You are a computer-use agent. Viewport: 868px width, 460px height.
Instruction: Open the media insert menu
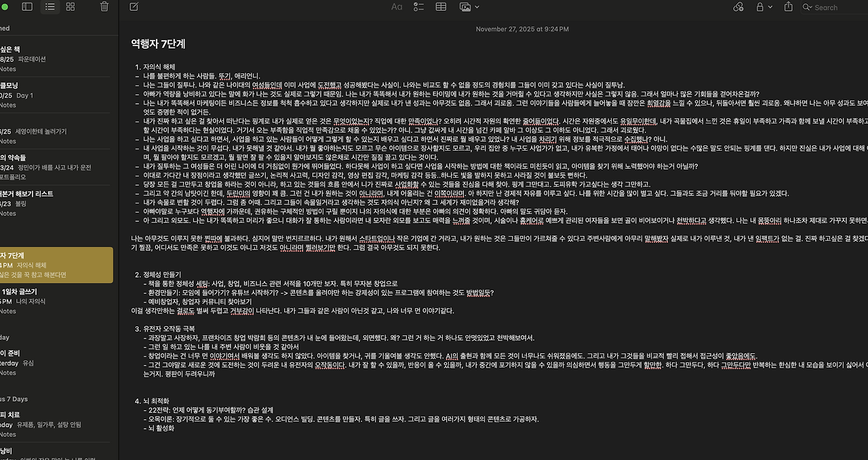point(465,7)
